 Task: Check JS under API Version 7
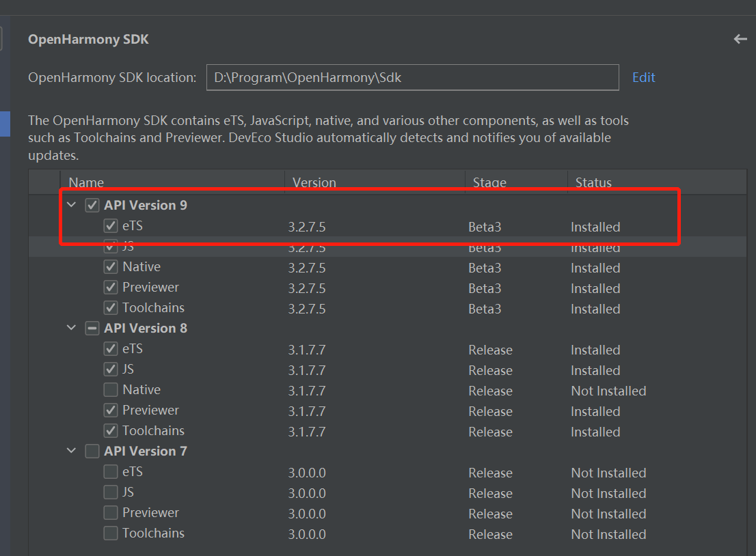(x=111, y=492)
